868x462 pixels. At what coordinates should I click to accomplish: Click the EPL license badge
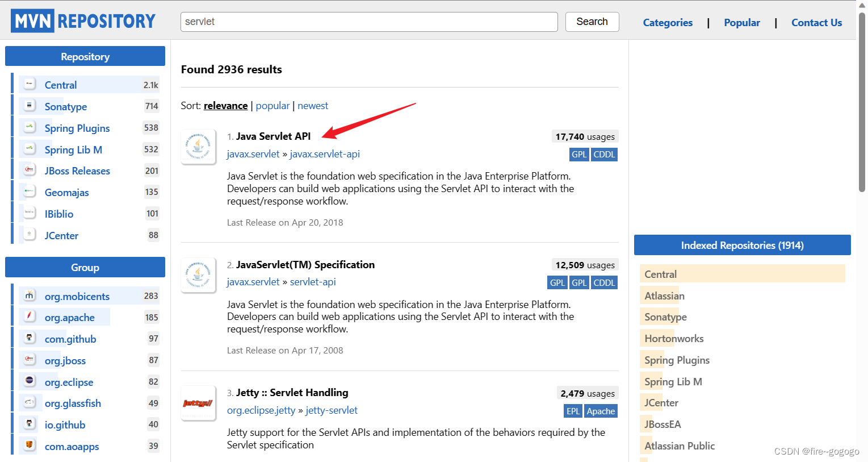pos(573,411)
